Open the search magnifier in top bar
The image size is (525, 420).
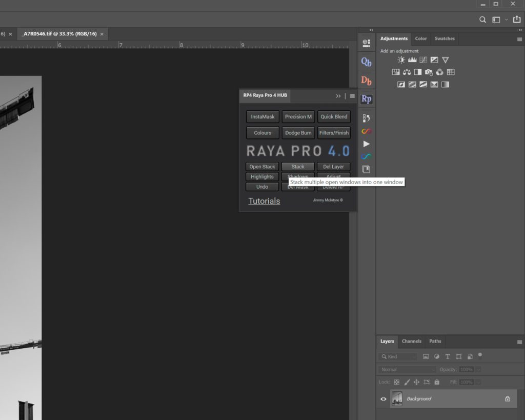tap(482, 20)
